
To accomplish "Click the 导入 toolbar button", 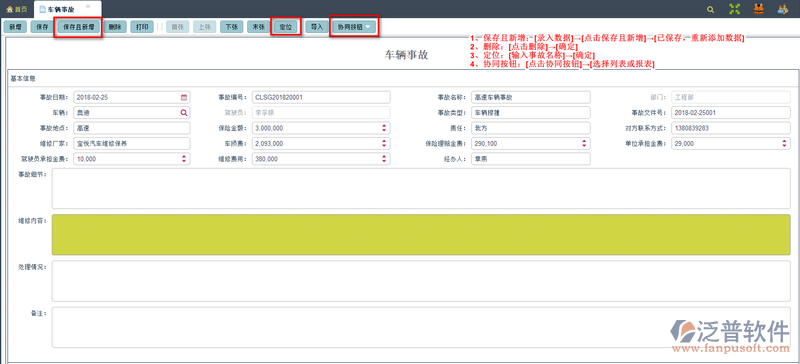I will (317, 27).
